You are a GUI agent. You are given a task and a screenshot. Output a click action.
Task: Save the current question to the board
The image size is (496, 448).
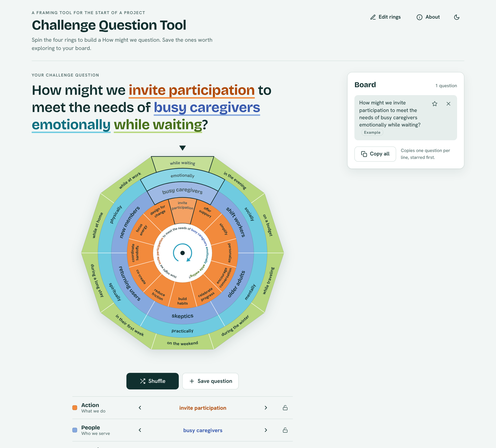(x=210, y=381)
